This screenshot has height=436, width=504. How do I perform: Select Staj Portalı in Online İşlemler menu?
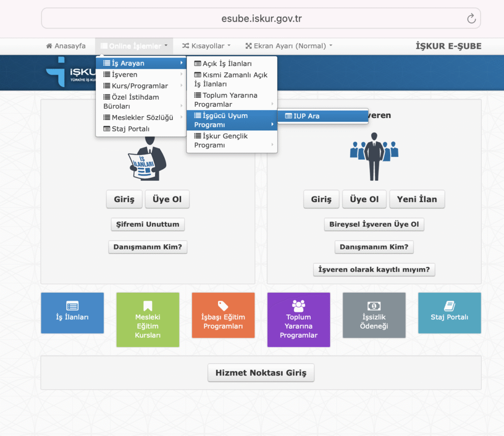[x=130, y=129]
